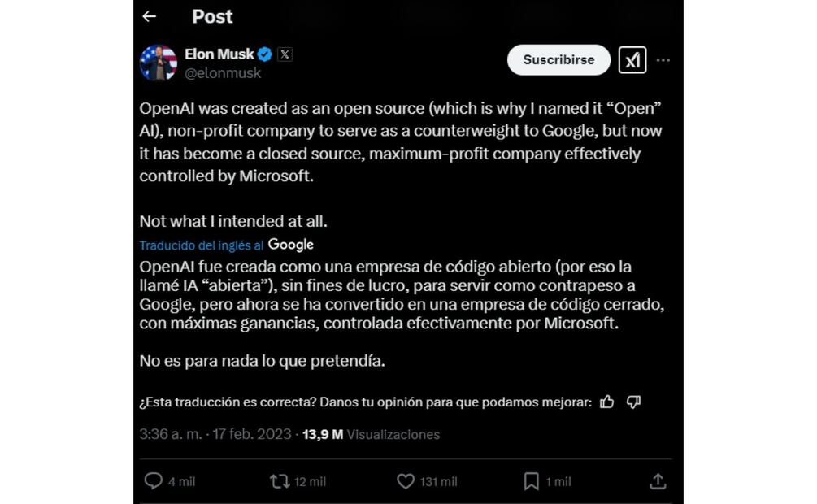Click the repost icon with 12 mil
Viewport: 817px width, 504px height.
click(x=280, y=481)
